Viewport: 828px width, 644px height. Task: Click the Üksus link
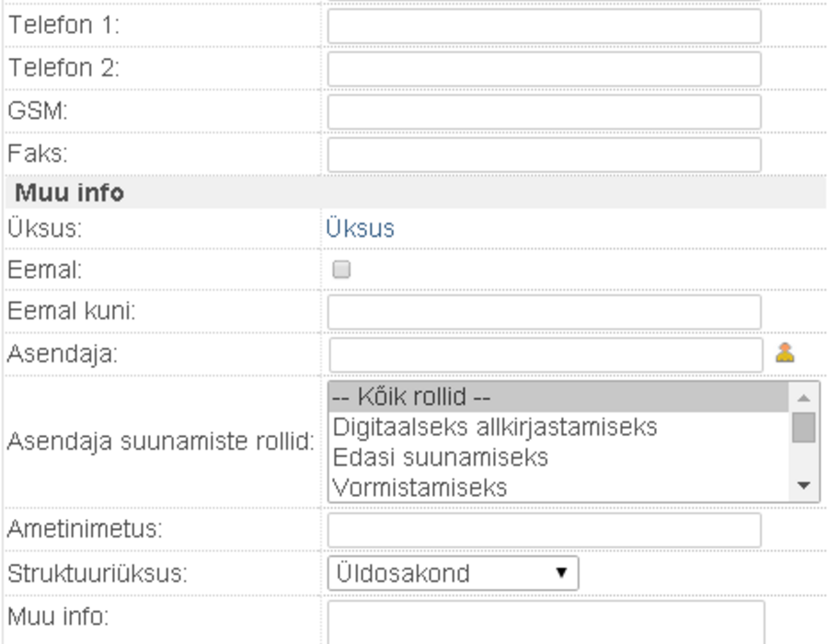[x=360, y=228]
